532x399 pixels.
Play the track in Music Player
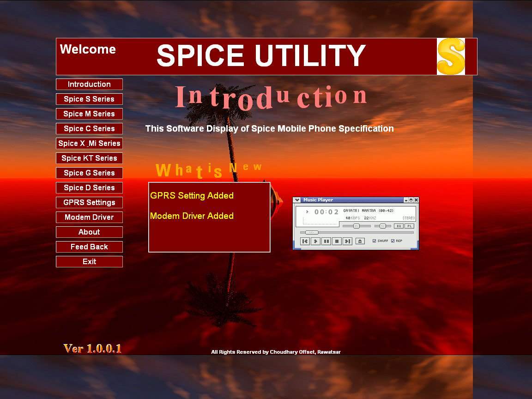click(x=316, y=241)
